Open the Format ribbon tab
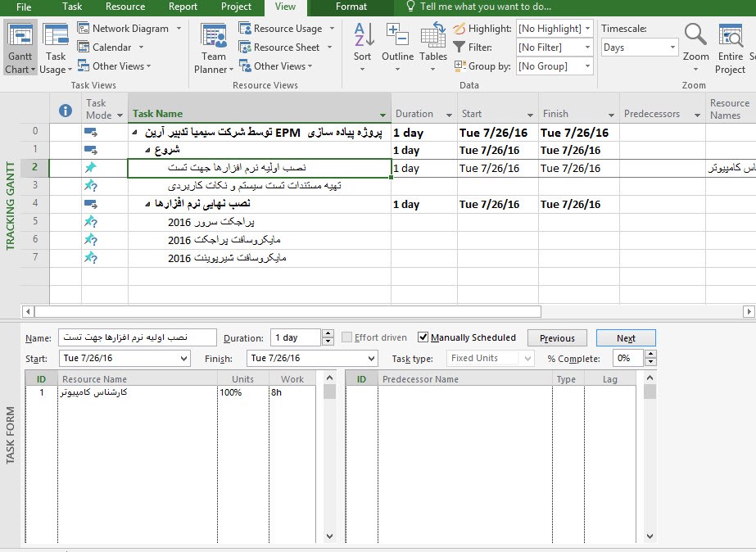Screen dimensions: 756x552 (351, 7)
